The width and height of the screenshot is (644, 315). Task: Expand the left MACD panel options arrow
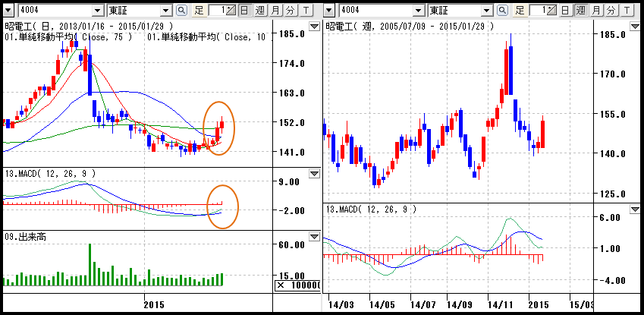click(315, 174)
